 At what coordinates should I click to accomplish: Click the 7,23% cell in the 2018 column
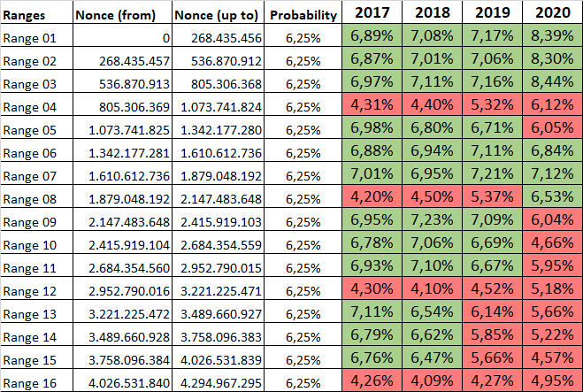433,220
